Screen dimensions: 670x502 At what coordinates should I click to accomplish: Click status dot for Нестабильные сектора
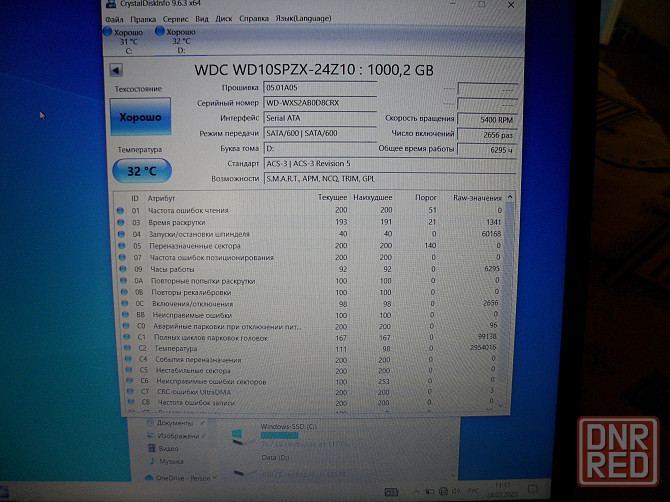click(129, 370)
